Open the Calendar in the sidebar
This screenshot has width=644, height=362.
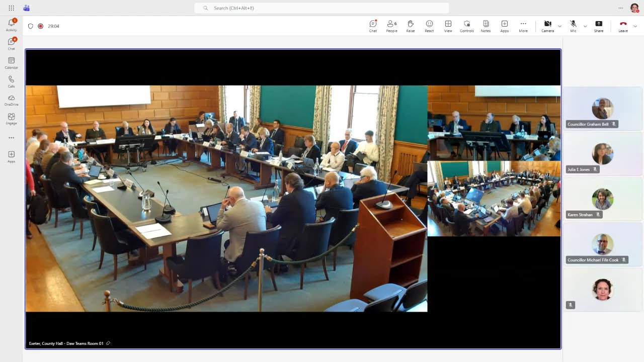click(11, 63)
